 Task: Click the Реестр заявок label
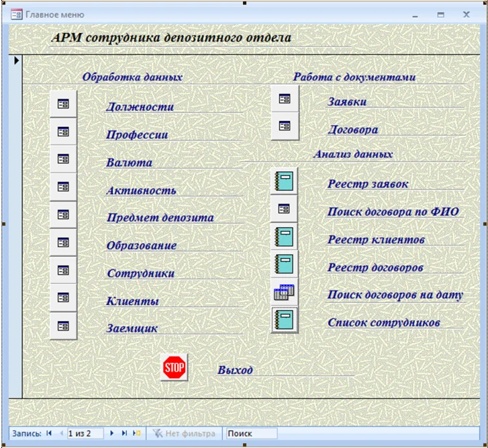[x=368, y=184]
